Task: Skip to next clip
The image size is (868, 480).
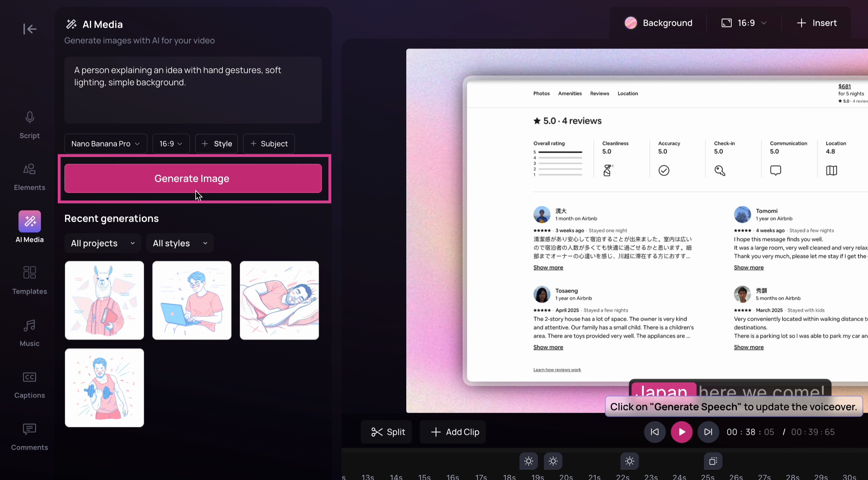Action: (708, 432)
